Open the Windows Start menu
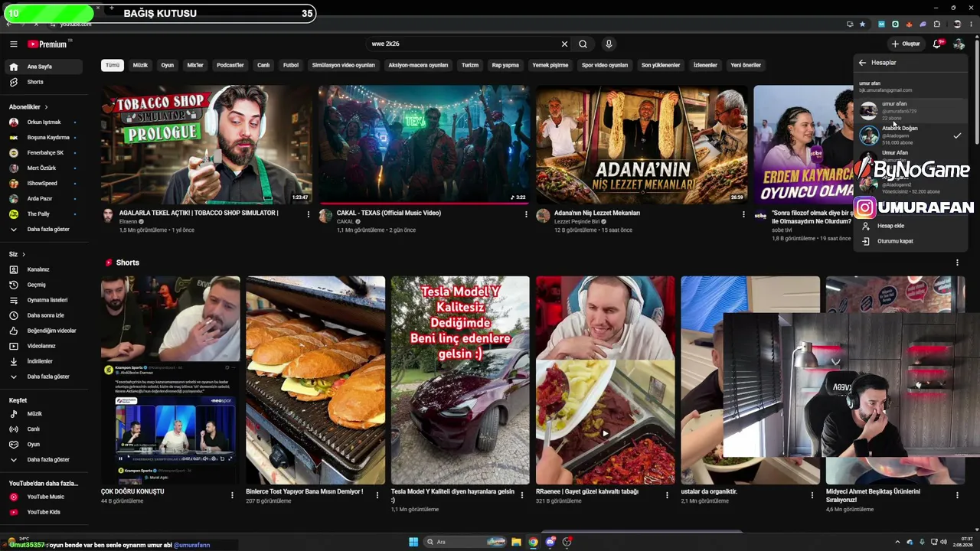This screenshot has width=980, height=551. tap(413, 542)
